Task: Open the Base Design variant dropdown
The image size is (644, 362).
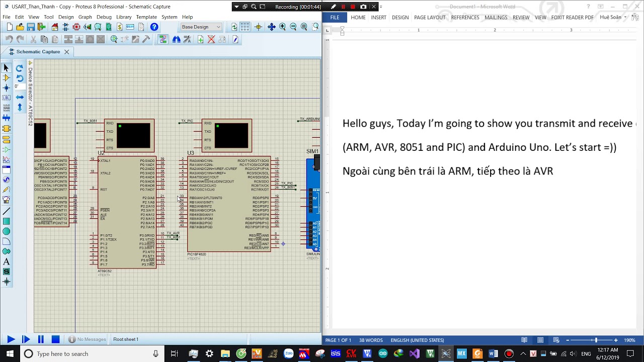Action: [201, 27]
